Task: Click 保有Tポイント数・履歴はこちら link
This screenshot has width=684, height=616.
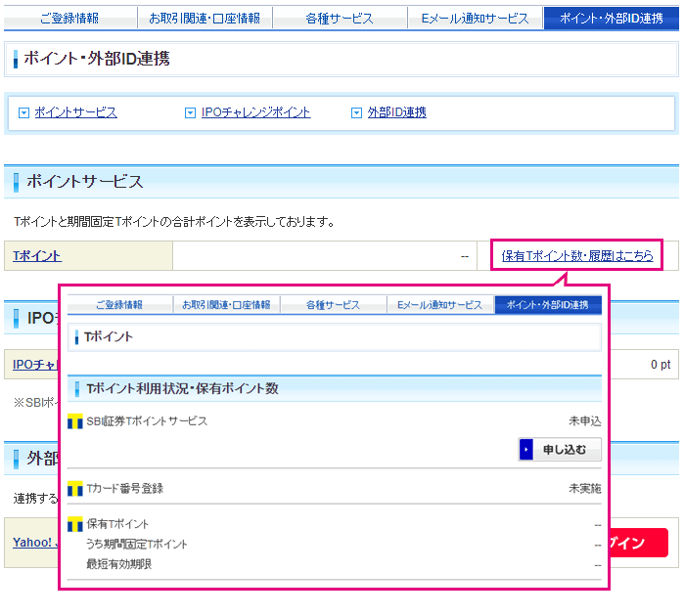Action: [576, 256]
